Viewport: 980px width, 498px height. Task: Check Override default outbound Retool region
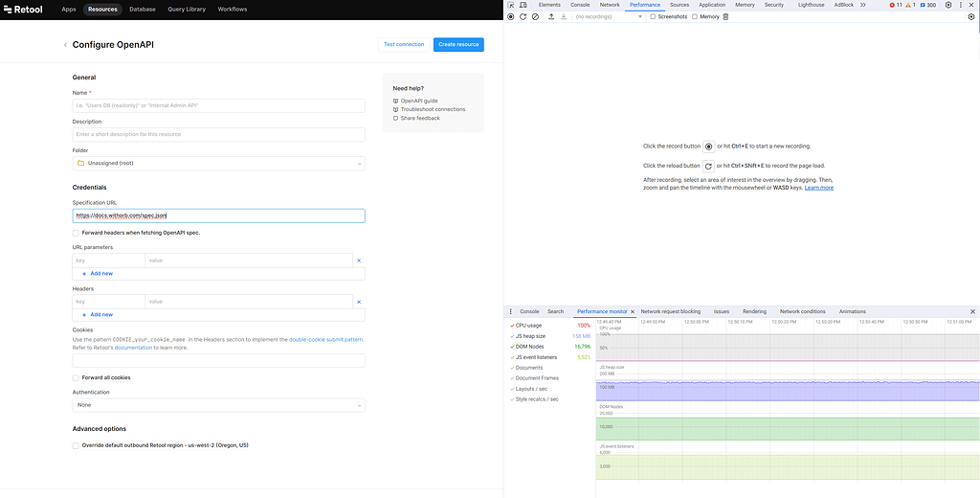tap(76, 446)
